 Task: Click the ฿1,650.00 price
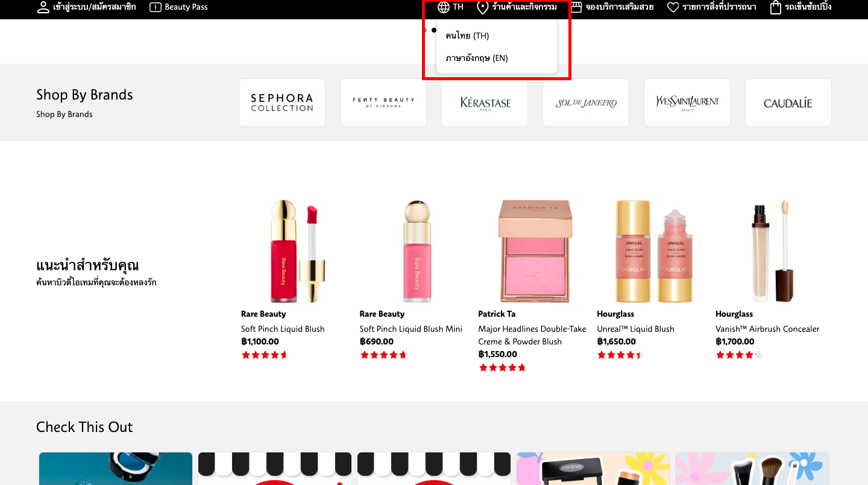point(617,341)
